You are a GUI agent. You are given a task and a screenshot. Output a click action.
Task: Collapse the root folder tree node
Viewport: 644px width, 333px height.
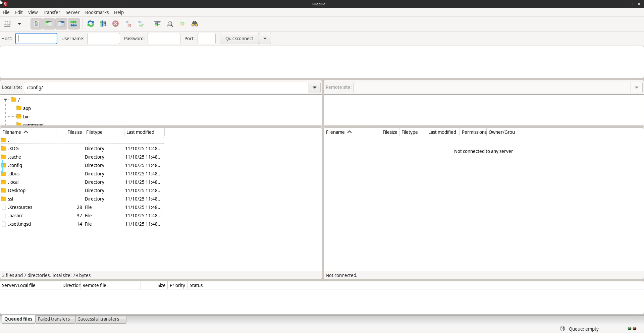[x=6, y=100]
